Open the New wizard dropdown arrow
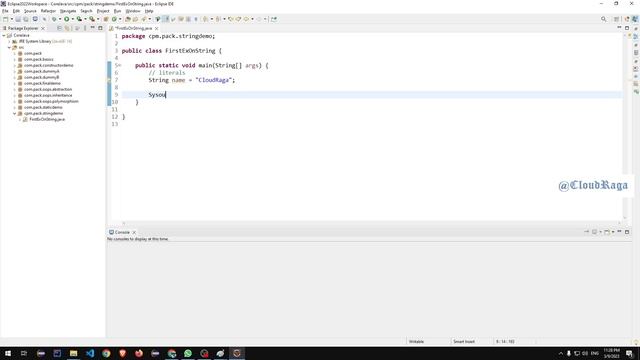The image size is (640, 360). point(12,19)
